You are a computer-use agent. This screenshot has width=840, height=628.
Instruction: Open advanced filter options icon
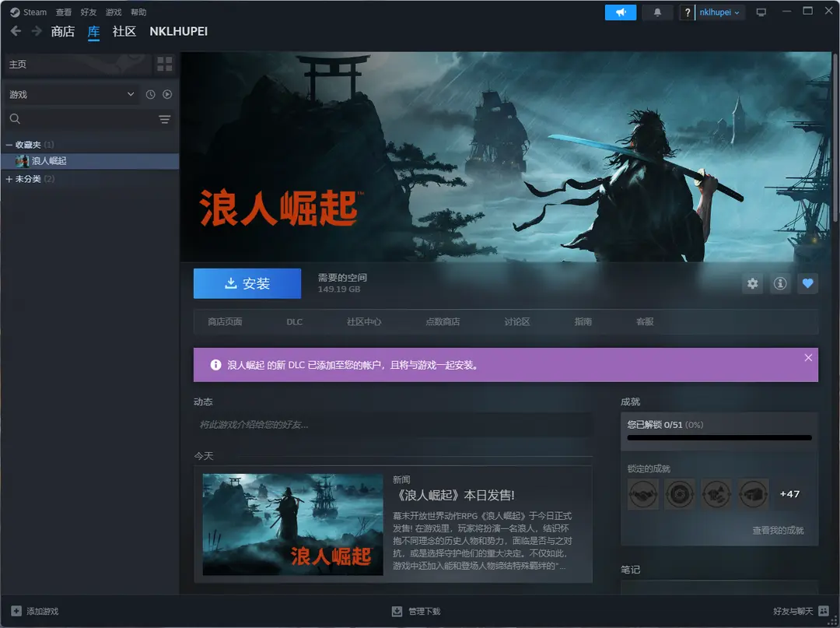164,119
